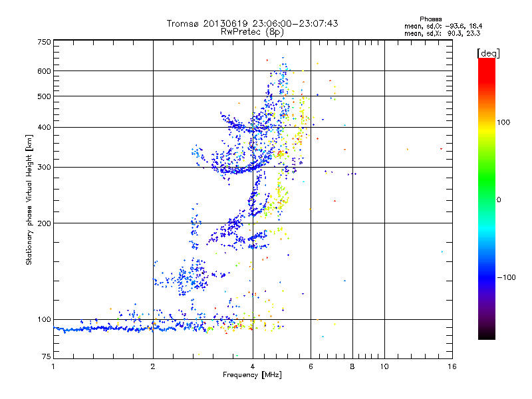Click colorbar tick label '100'
The height and width of the screenshot is (399, 532).
pos(503,122)
